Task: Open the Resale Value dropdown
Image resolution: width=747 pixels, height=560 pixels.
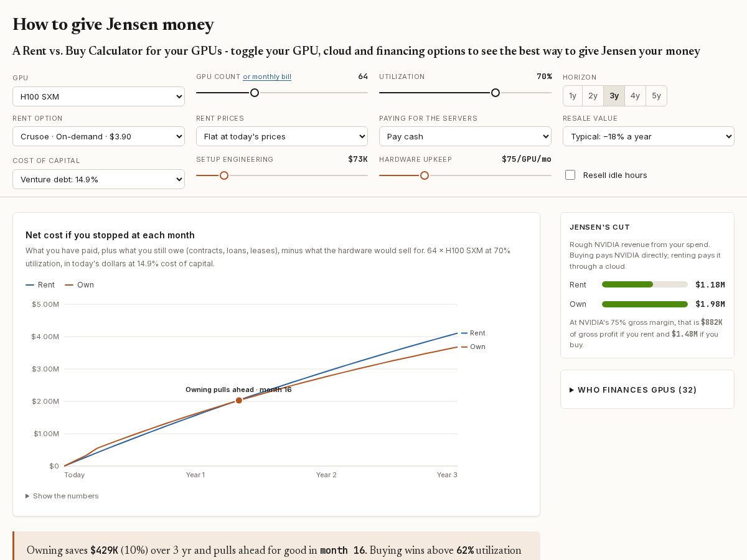Action: 649,136
